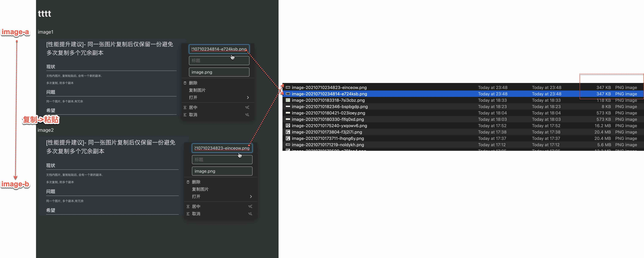Select 取消 in lower context menu
The image size is (644, 258).
196,214
